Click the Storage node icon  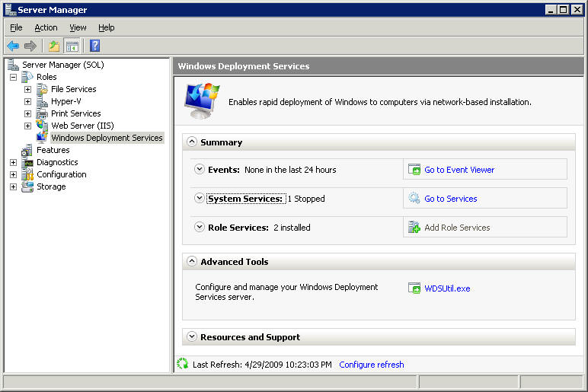[27, 186]
